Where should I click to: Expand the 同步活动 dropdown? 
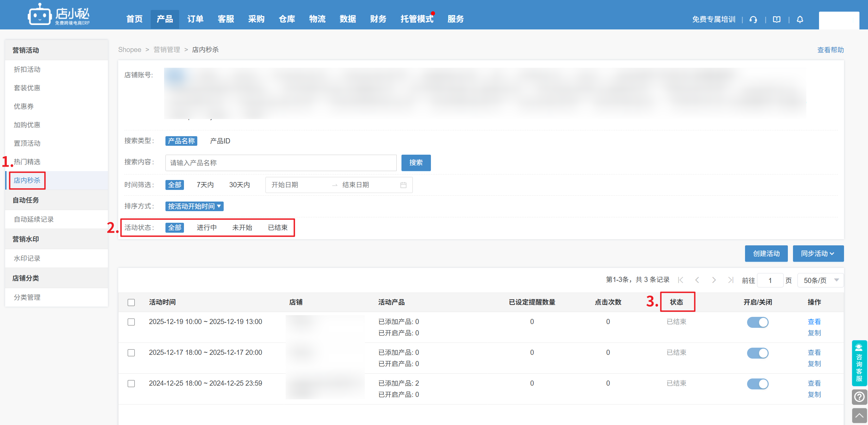point(818,253)
